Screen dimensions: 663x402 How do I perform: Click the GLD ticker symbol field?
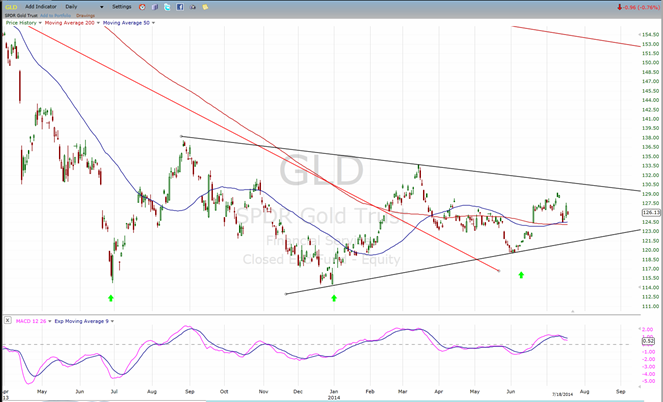tap(11, 7)
